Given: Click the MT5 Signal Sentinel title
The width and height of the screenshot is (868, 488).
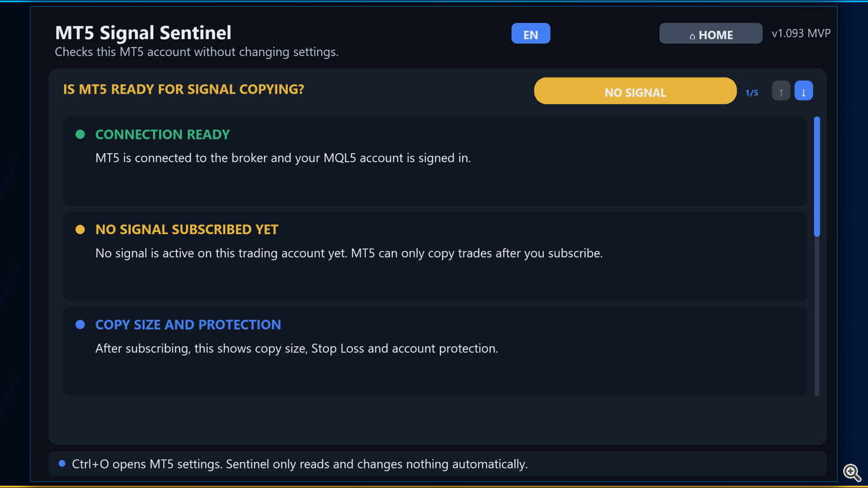Looking at the screenshot, I should tap(143, 33).
